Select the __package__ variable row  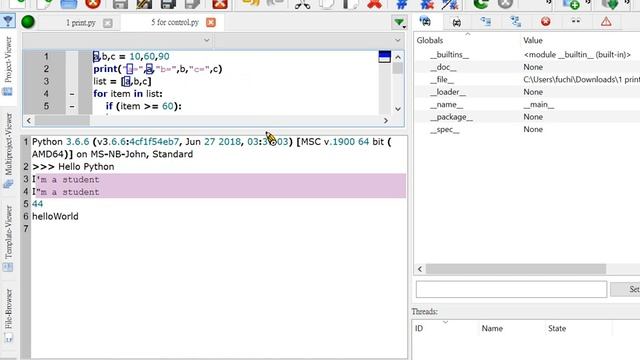tap(527, 117)
